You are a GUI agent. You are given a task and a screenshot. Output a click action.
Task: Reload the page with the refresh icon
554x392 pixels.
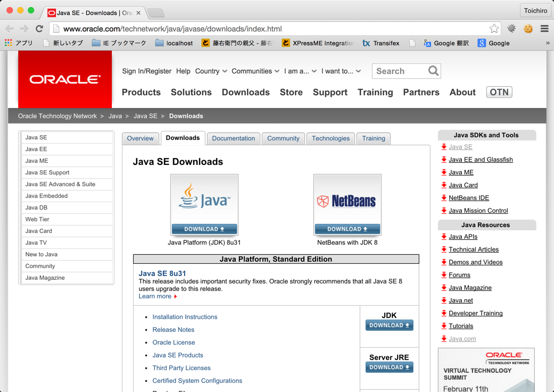[39, 29]
